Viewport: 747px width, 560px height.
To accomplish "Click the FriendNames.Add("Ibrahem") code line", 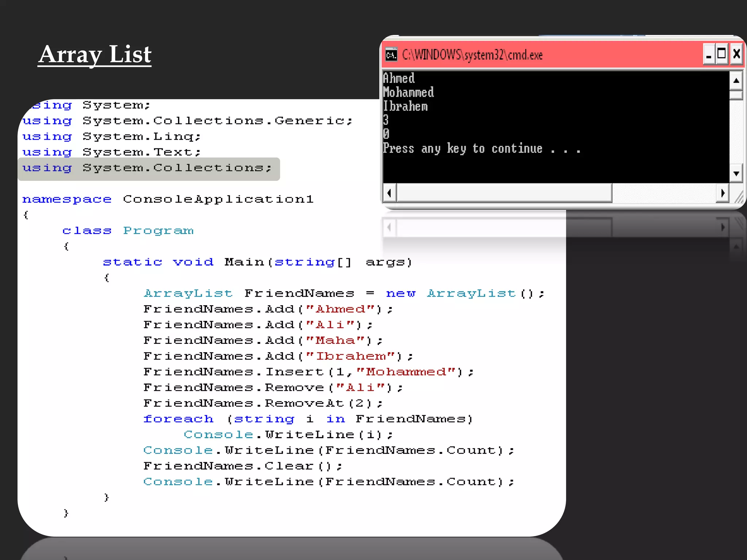I will click(x=278, y=356).
